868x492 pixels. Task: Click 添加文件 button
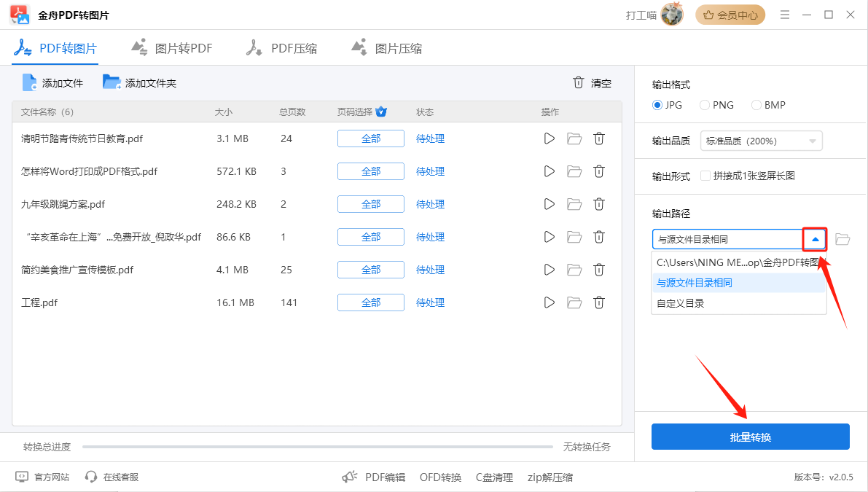point(52,83)
